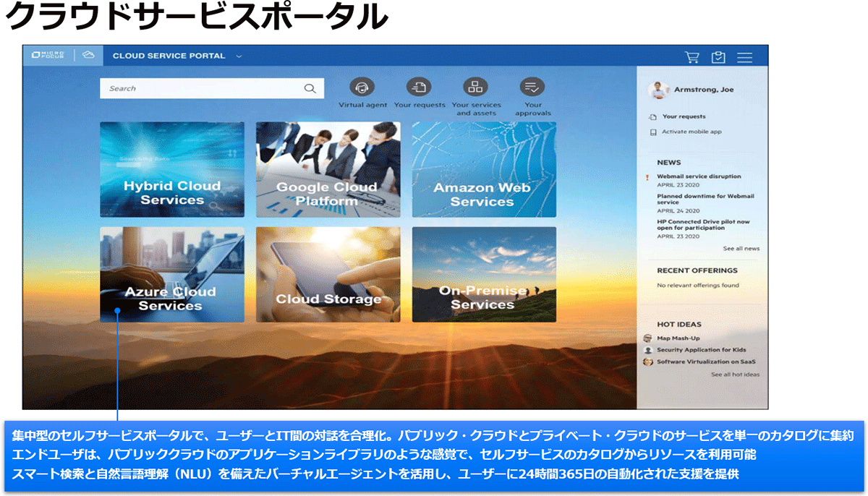Open the Hybrid Cloud Services tile
The width and height of the screenshot is (868, 496).
(172, 170)
